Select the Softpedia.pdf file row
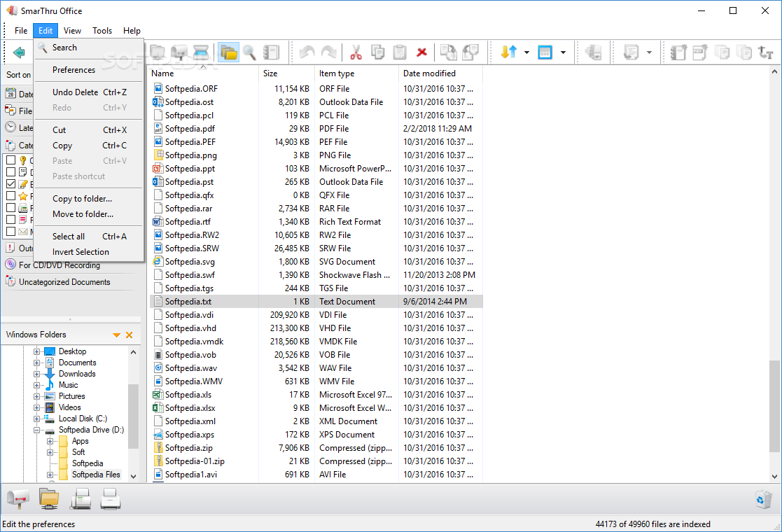Viewport: 782px width, 532px height. point(316,129)
